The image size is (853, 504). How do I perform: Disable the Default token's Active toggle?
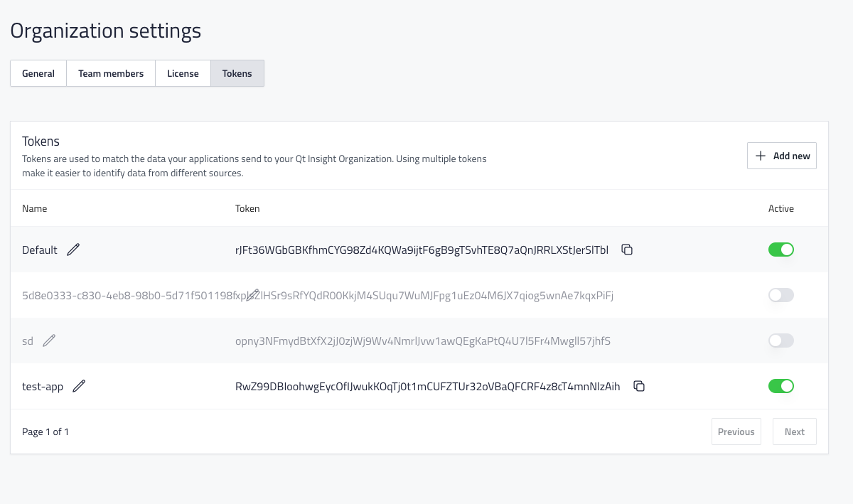click(x=780, y=250)
